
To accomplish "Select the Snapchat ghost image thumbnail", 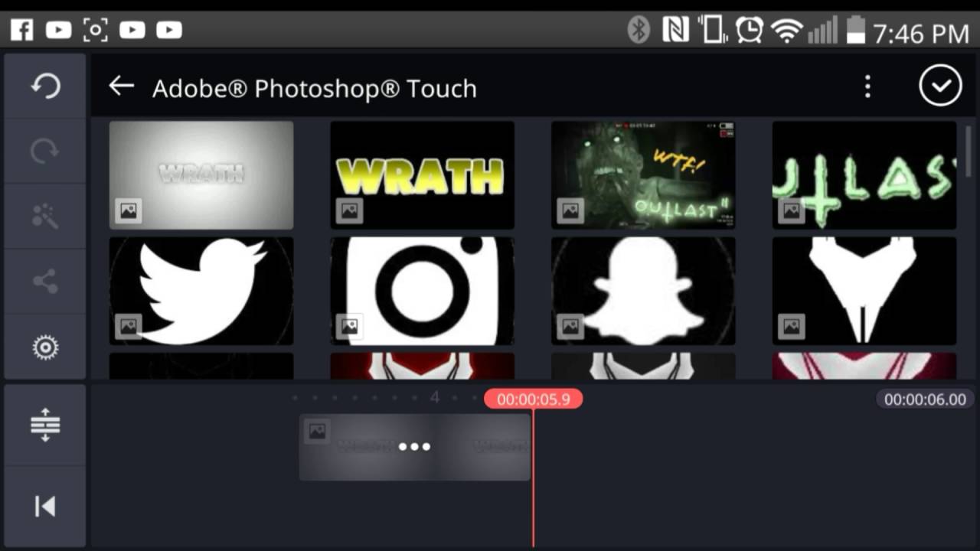I will click(643, 291).
